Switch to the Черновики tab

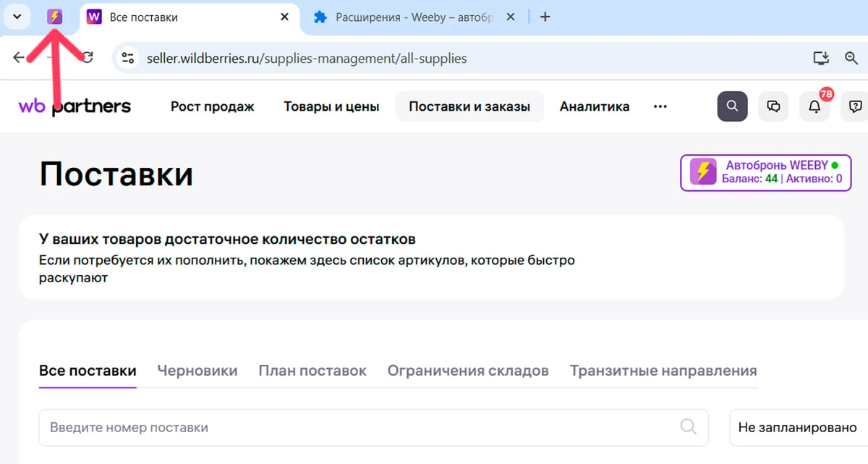coord(197,371)
